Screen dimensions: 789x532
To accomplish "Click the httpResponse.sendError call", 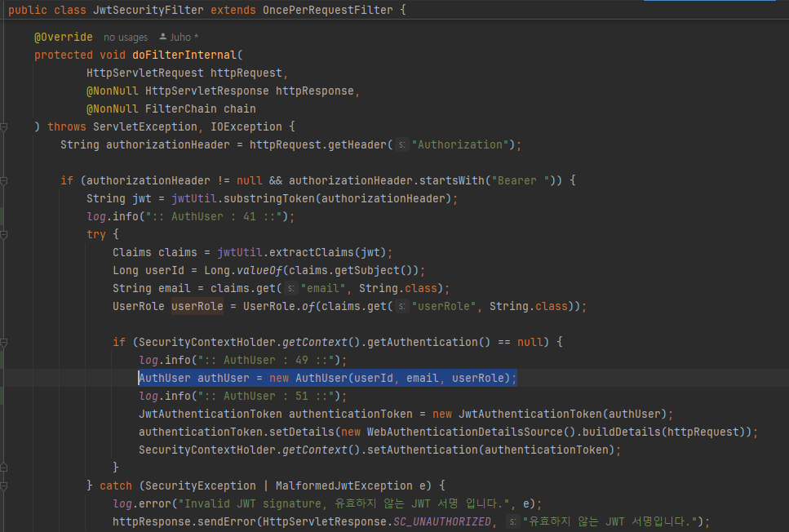I will pyautogui.click(x=184, y=522).
